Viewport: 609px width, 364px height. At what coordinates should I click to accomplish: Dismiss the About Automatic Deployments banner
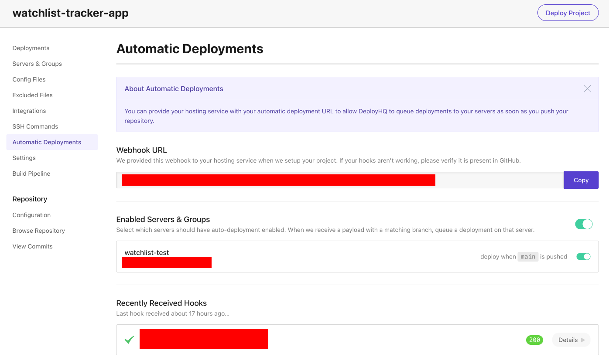[x=587, y=88]
